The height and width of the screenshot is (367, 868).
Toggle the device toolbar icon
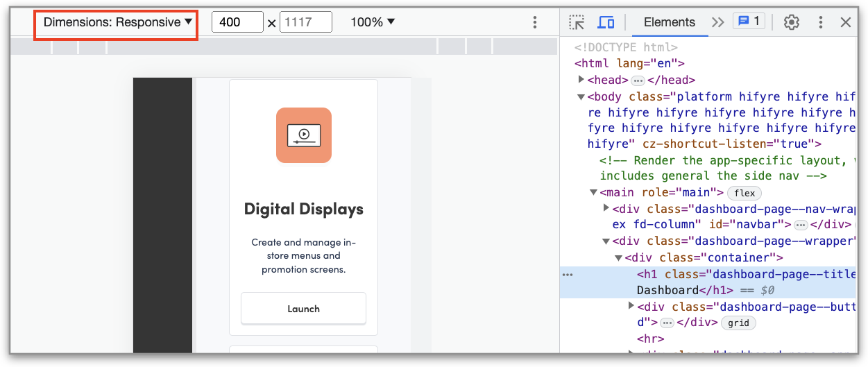pyautogui.click(x=606, y=22)
